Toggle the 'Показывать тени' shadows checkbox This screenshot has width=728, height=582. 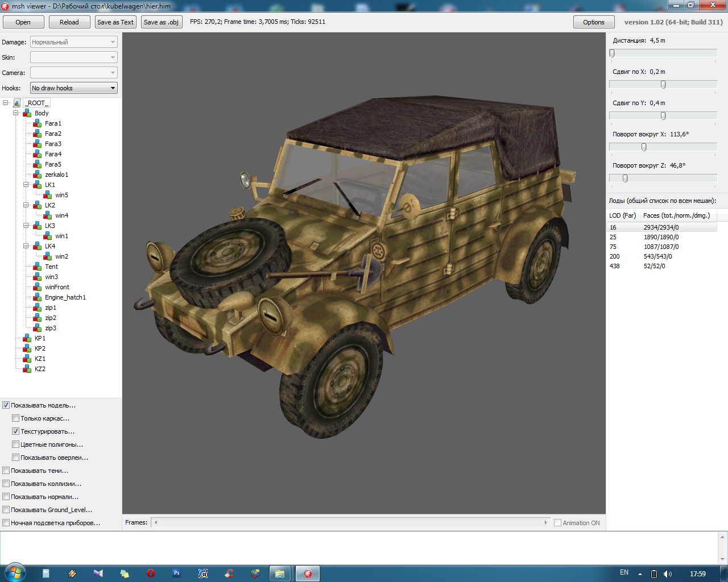click(x=6, y=471)
